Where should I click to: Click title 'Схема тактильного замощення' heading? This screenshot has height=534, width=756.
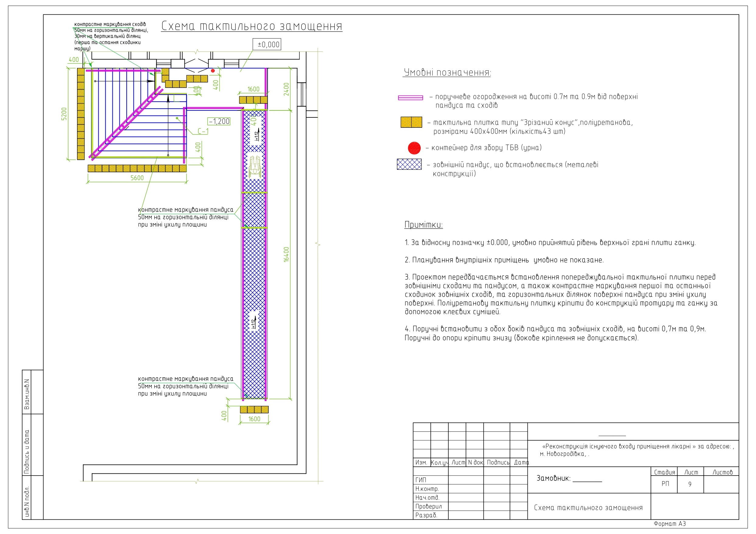(252, 26)
